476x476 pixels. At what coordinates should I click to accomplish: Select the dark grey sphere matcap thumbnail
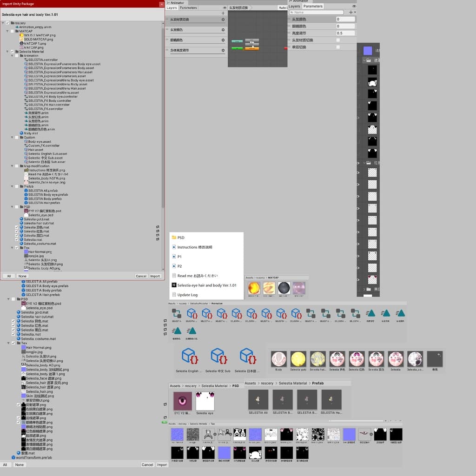click(x=284, y=288)
